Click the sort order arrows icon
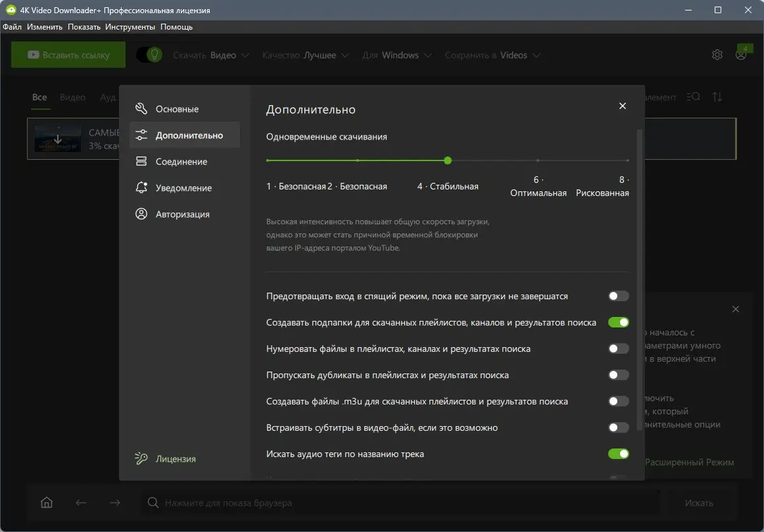The height and width of the screenshot is (532, 764). [717, 97]
